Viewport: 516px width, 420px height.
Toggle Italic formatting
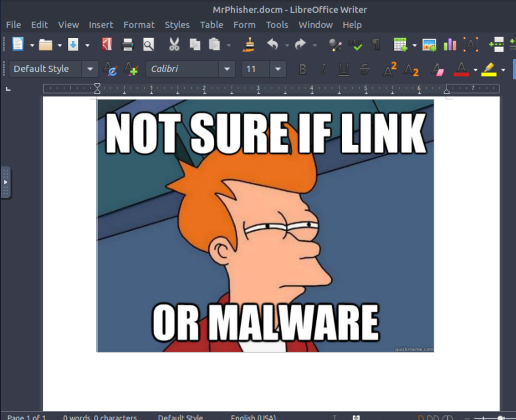pos(323,69)
